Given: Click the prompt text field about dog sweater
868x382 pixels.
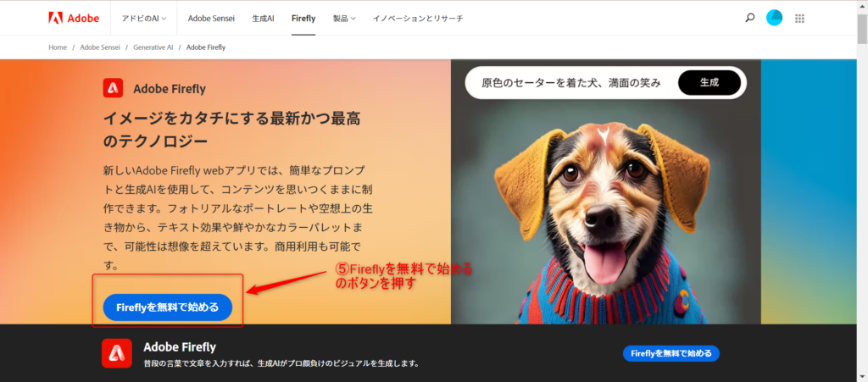Looking at the screenshot, I should 570,83.
